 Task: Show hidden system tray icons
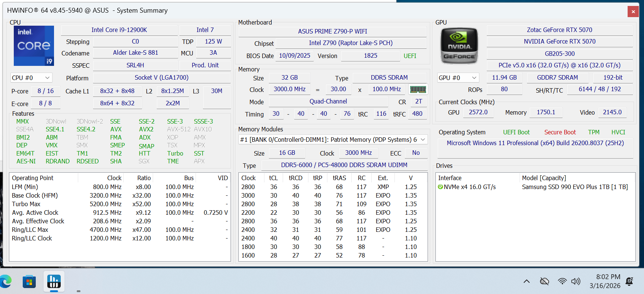pos(527,281)
